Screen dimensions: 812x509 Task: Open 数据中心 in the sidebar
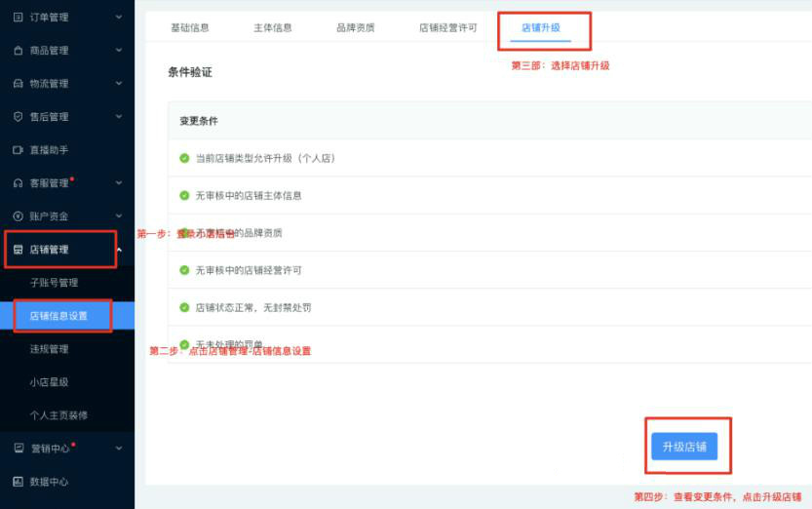[49, 482]
